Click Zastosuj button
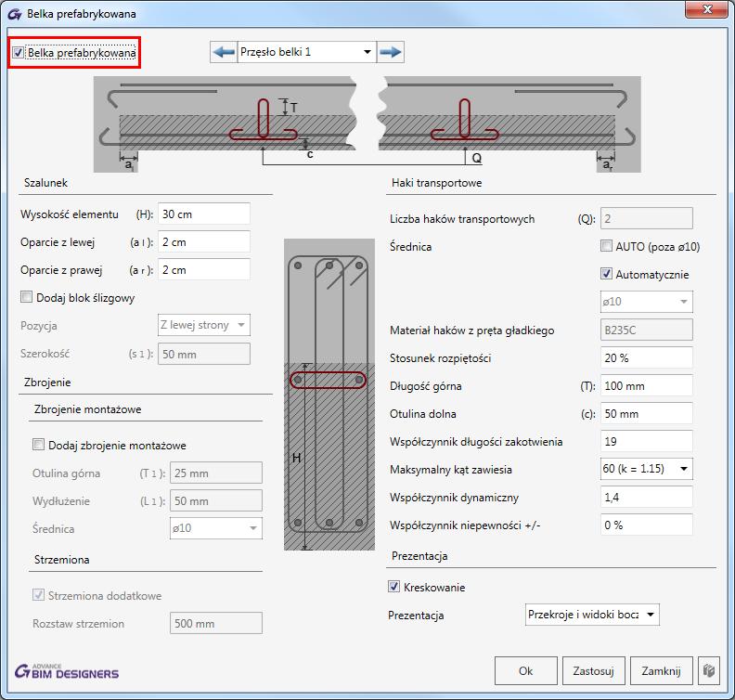This screenshot has height=700, width=735. click(593, 671)
